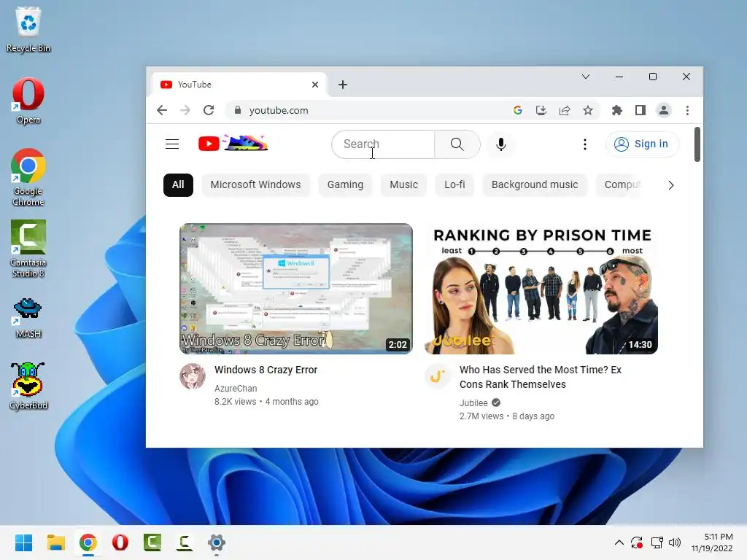Click the Jubilee channel avatar
Viewport: 747px width, 560px height.
tap(438, 376)
